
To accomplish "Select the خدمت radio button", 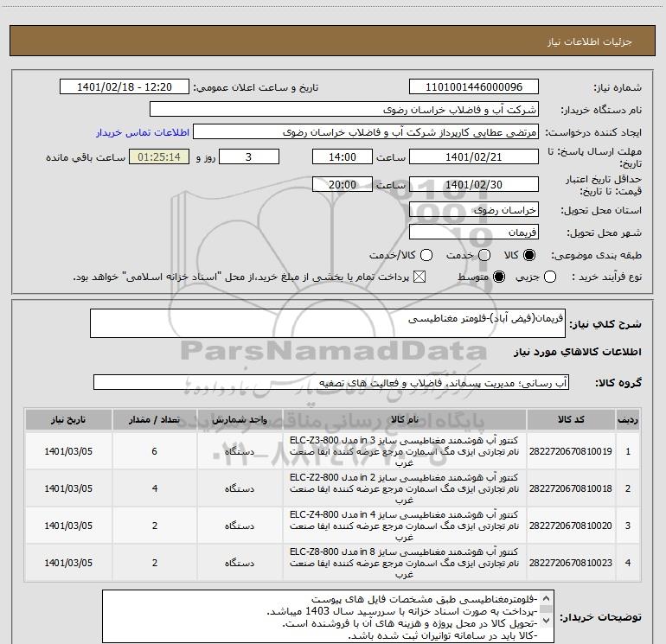I will tap(484, 255).
